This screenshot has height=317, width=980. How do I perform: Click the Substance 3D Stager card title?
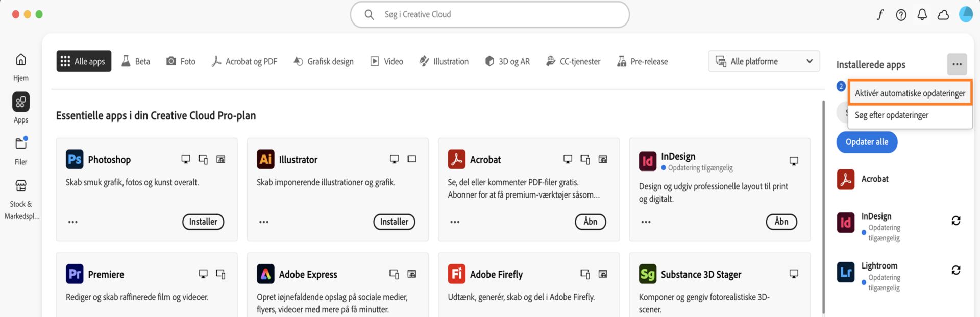[x=701, y=275]
